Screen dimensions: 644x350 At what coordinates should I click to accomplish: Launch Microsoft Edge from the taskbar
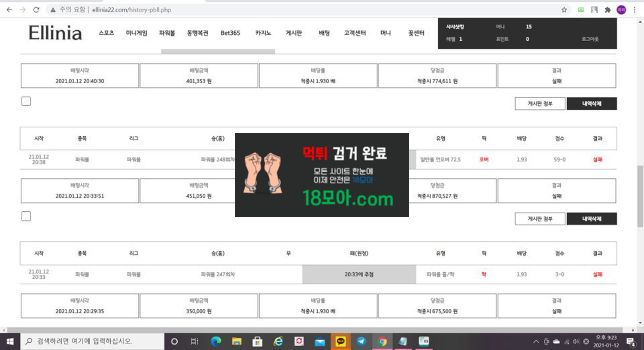click(x=216, y=341)
